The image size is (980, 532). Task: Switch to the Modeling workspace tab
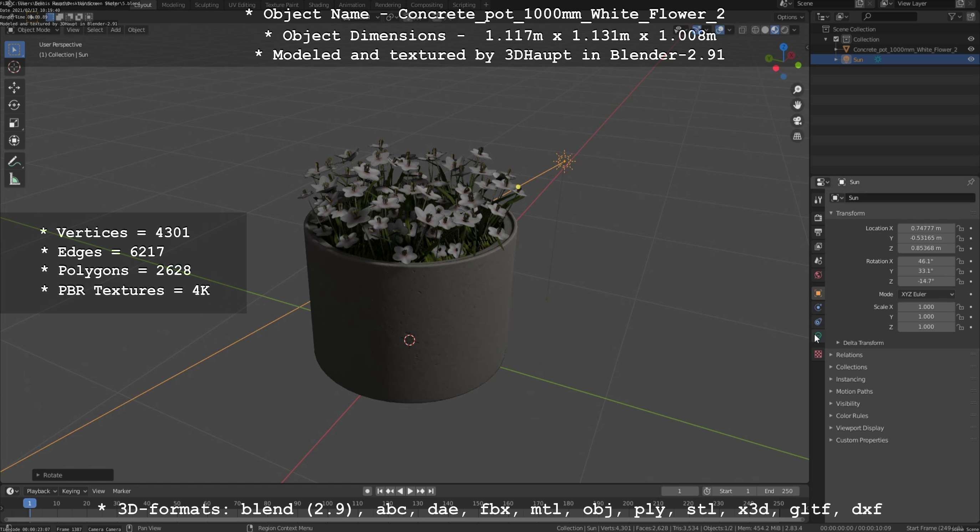pyautogui.click(x=173, y=5)
